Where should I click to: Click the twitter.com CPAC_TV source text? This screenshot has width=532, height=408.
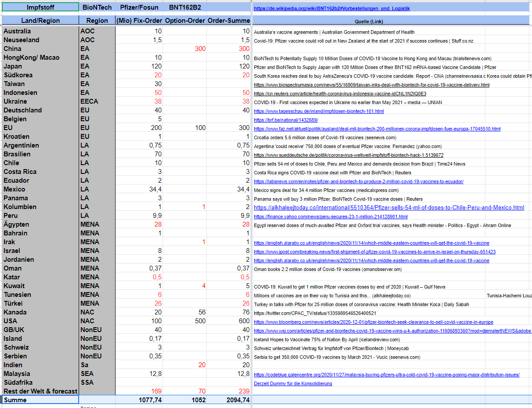(315, 313)
